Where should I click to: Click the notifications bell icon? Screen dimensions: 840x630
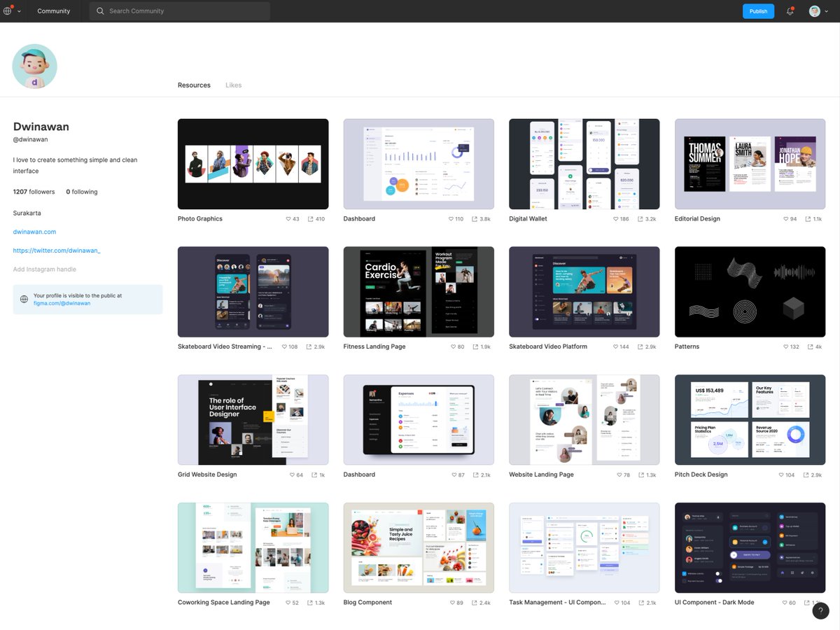pos(790,11)
